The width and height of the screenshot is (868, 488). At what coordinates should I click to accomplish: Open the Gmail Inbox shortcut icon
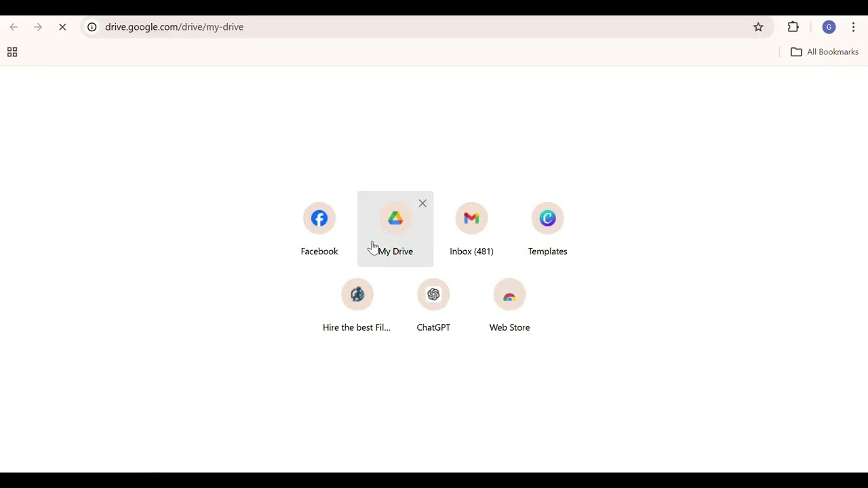pyautogui.click(x=471, y=218)
